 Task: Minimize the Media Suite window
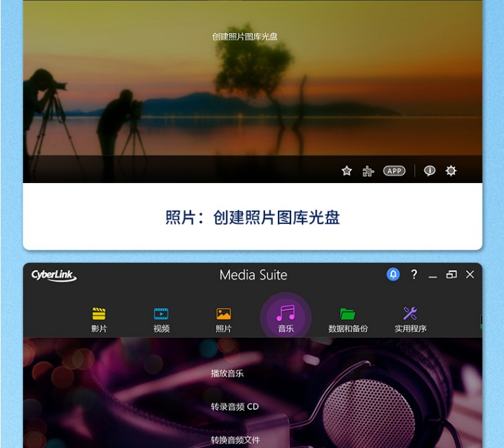click(x=433, y=276)
